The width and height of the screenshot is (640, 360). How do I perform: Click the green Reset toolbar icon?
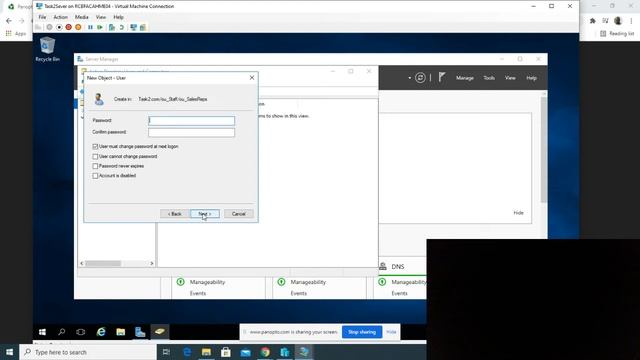(x=100, y=27)
